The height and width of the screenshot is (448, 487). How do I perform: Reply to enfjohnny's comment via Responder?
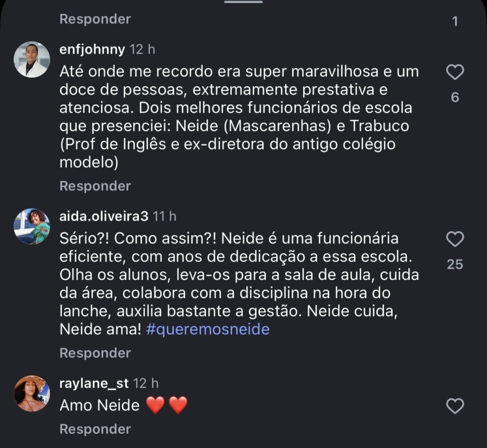pyautogui.click(x=95, y=186)
